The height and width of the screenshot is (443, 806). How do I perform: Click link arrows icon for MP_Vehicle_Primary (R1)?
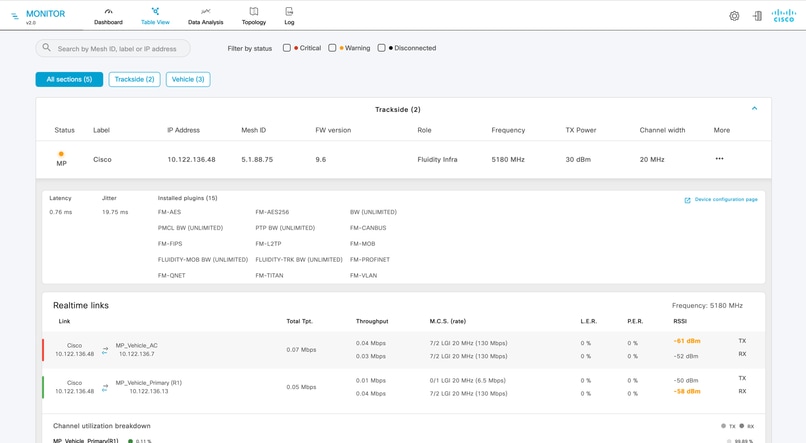tap(105, 387)
